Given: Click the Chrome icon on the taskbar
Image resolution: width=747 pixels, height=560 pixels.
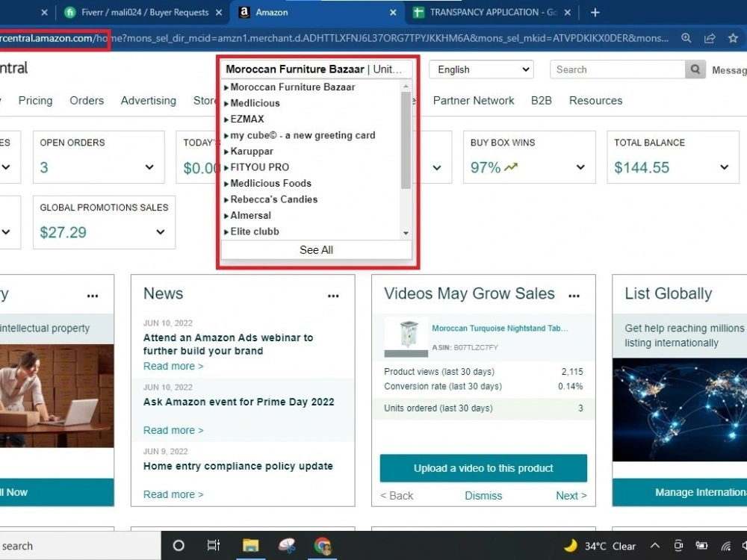Looking at the screenshot, I should pyautogui.click(x=323, y=546).
